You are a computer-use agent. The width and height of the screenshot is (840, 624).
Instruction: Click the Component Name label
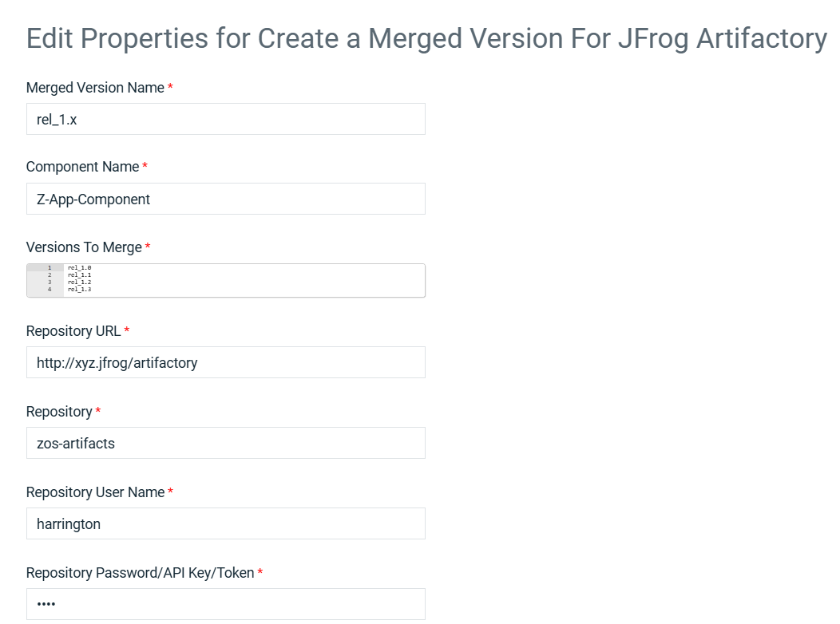coord(82,167)
